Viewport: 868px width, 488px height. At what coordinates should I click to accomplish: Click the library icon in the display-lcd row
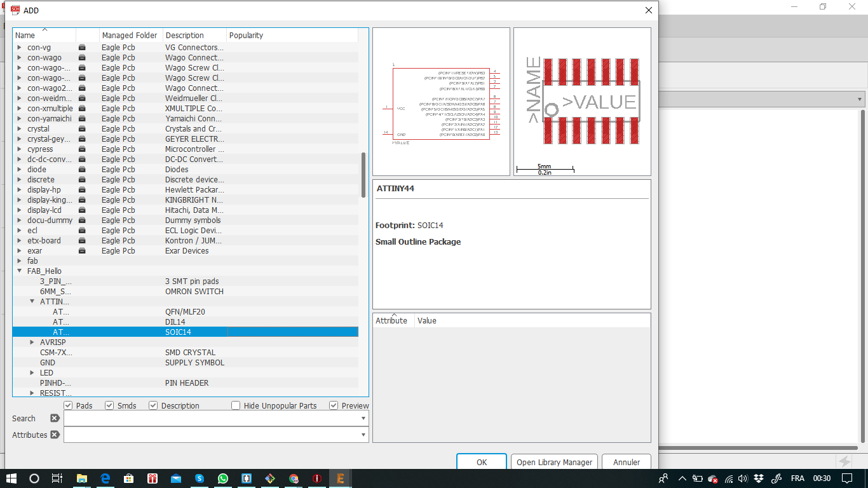click(82, 210)
